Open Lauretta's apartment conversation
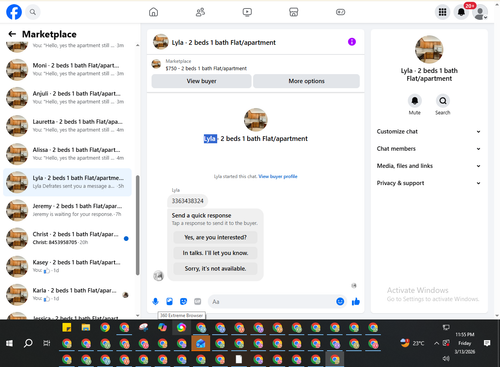500x367 pixels. point(67,126)
